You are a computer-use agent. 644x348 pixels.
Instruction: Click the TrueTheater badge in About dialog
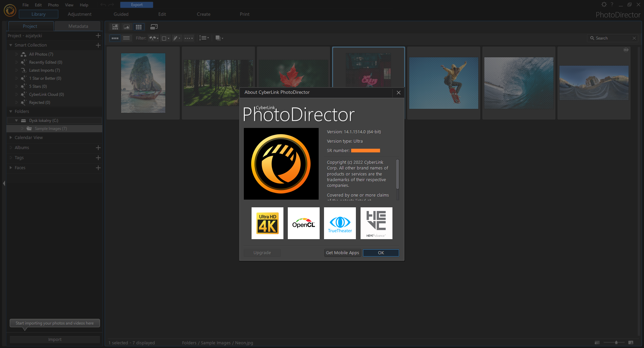(340, 223)
